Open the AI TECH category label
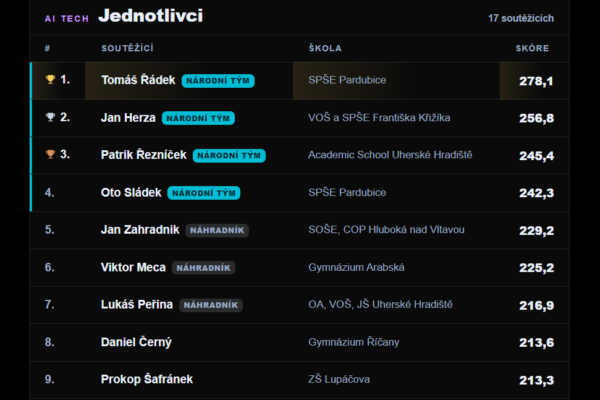Viewport: 600px width, 400px height. click(67, 18)
